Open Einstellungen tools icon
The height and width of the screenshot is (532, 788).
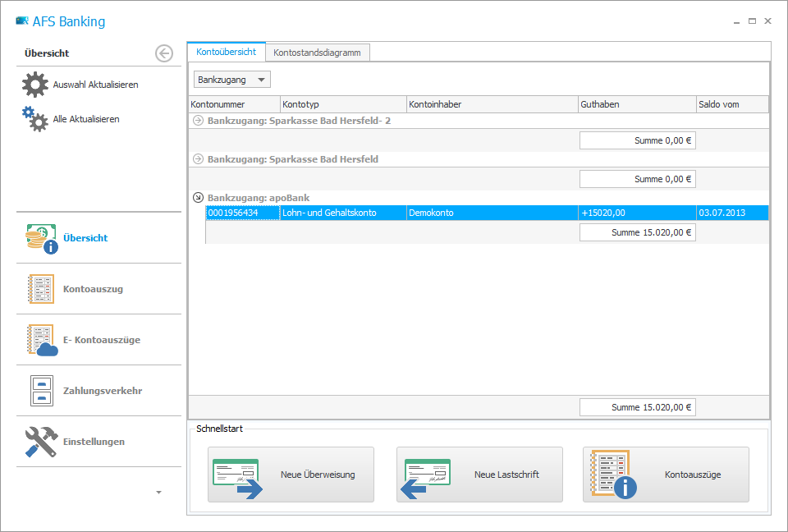[41, 442]
